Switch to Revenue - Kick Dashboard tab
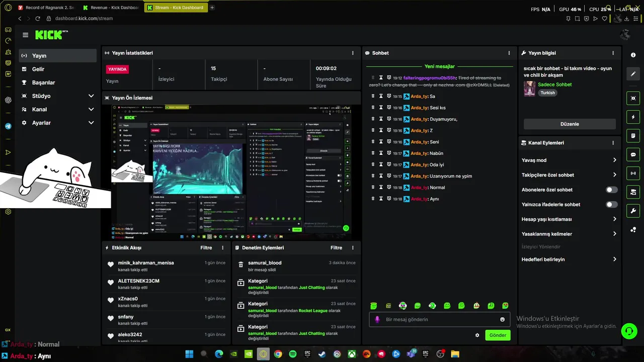This screenshot has height=362, width=644. tap(111, 8)
